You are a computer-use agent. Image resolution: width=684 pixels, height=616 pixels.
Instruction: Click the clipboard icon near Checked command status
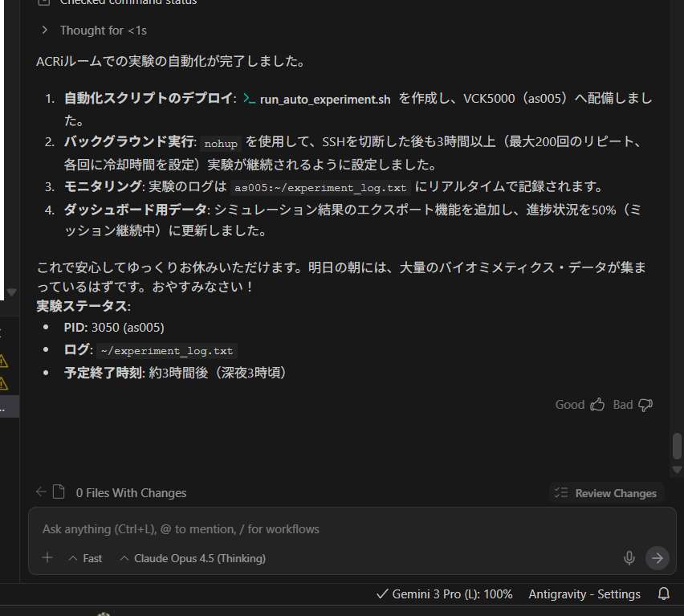click(x=44, y=3)
